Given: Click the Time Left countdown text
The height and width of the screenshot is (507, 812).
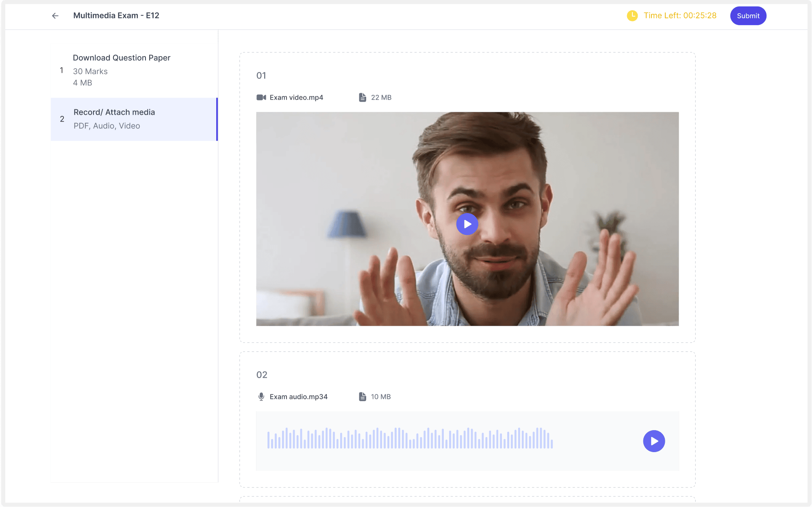Looking at the screenshot, I should [680, 16].
